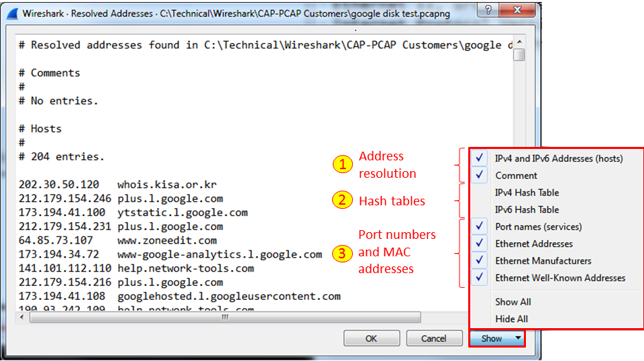Click IP address 212.179.154.216

(x=65, y=282)
